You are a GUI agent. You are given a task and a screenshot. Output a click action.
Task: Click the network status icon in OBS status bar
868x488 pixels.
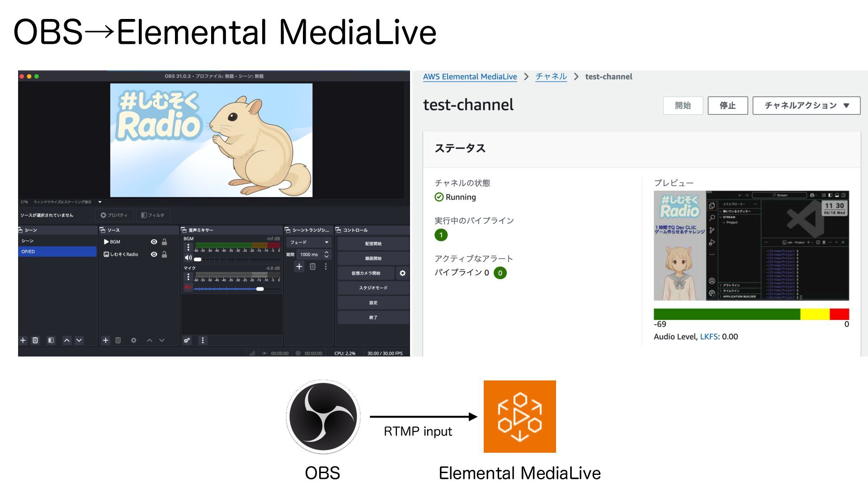252,353
